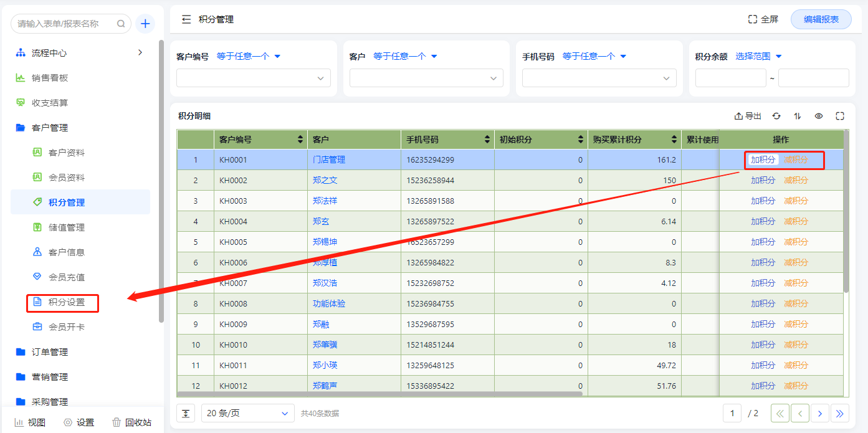Sort by the 客户编号 column arrows
The width and height of the screenshot is (868, 433).
click(x=300, y=140)
